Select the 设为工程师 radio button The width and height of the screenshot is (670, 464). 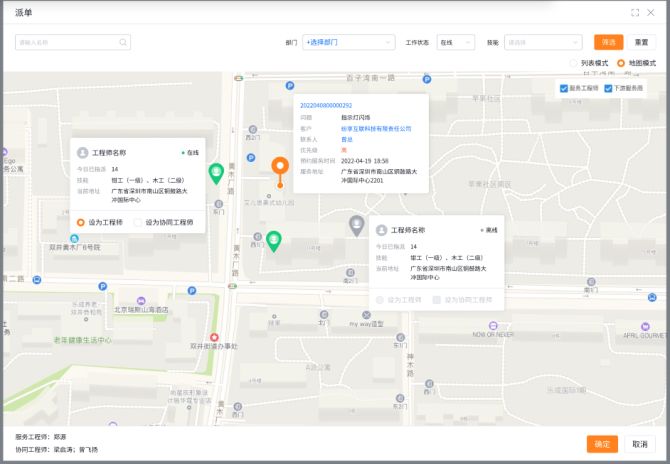81,222
